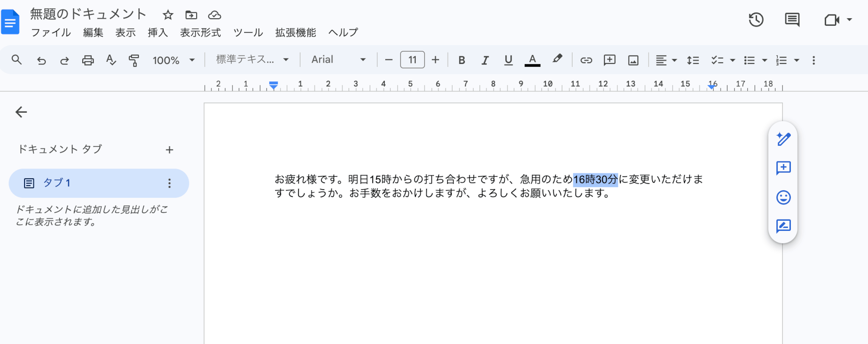Open version history clock icon
868x344 pixels.
tap(756, 19)
